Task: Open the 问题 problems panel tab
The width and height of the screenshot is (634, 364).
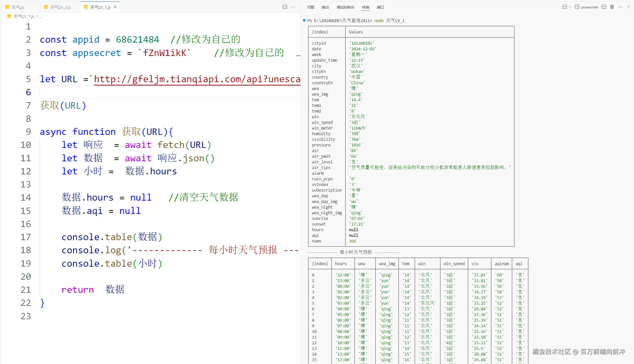Action: click(x=311, y=7)
